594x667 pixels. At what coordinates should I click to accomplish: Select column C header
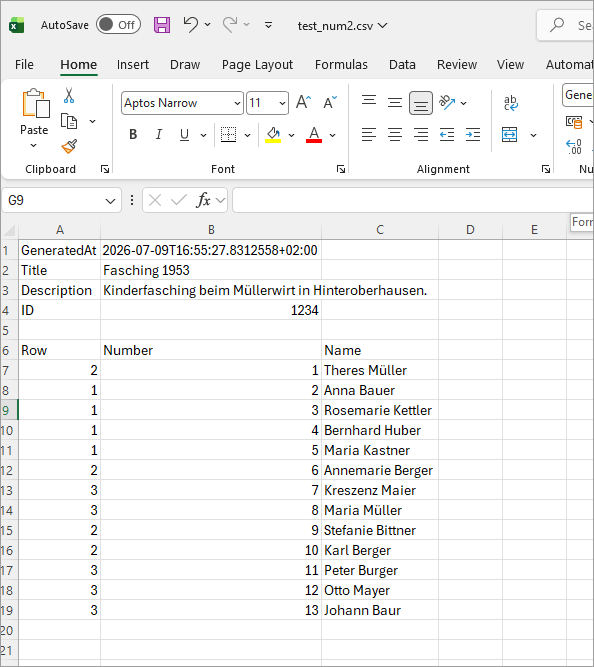(380, 230)
